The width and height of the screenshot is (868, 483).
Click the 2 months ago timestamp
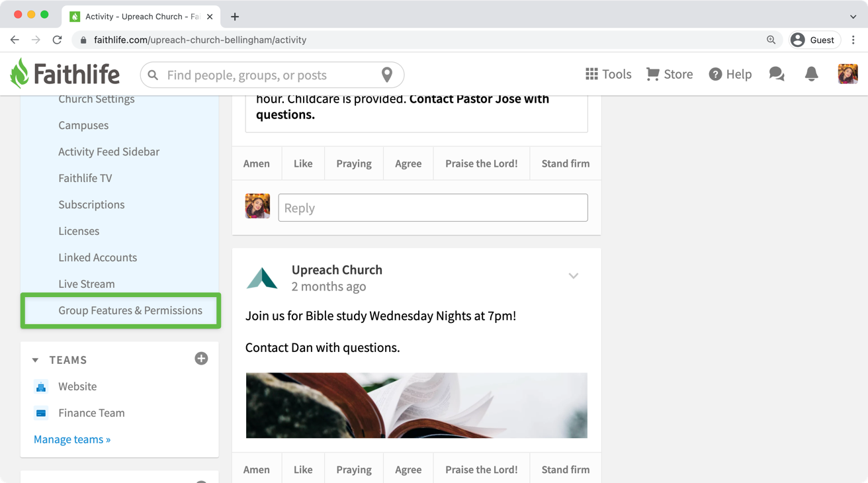tap(329, 286)
